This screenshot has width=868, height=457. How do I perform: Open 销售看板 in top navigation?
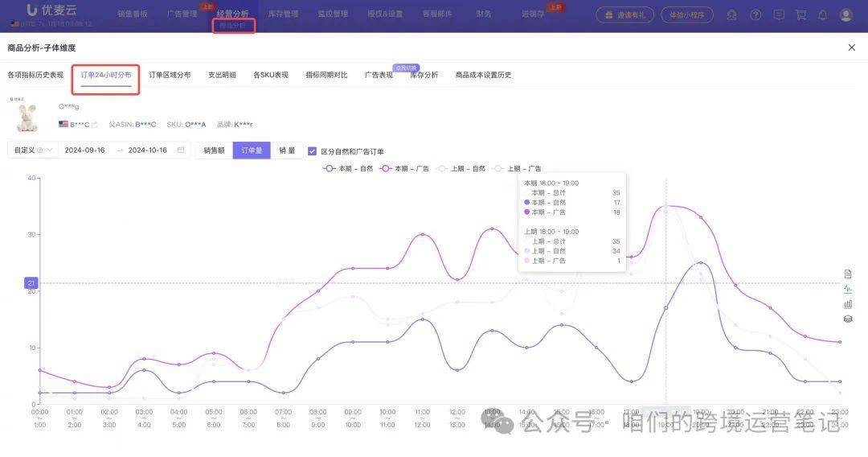[x=133, y=14]
